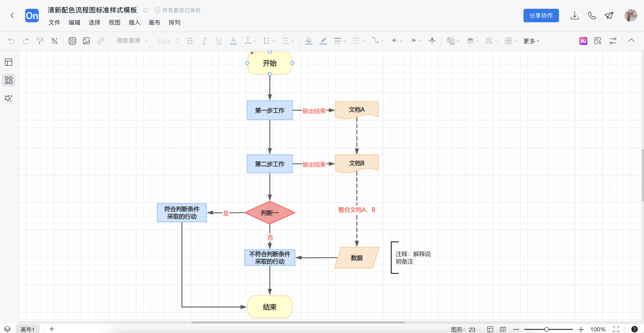Open the font color picker
Viewport: 644px width, 333px height.
(233, 41)
